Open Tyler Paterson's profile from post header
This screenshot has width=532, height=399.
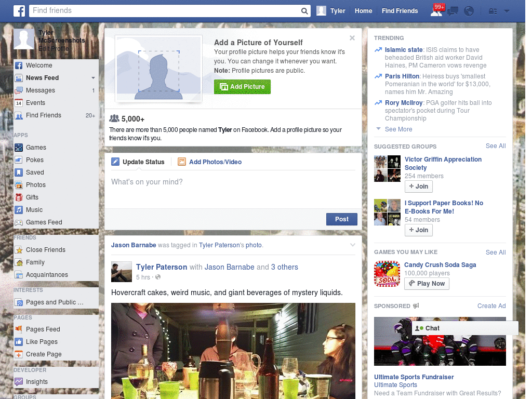coord(162,267)
